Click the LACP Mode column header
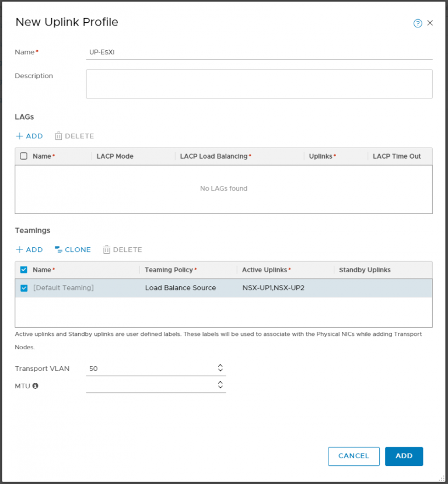 115,156
